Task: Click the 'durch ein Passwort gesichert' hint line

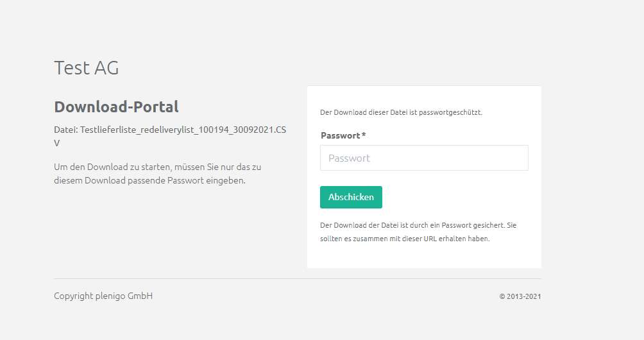Action: click(x=418, y=225)
